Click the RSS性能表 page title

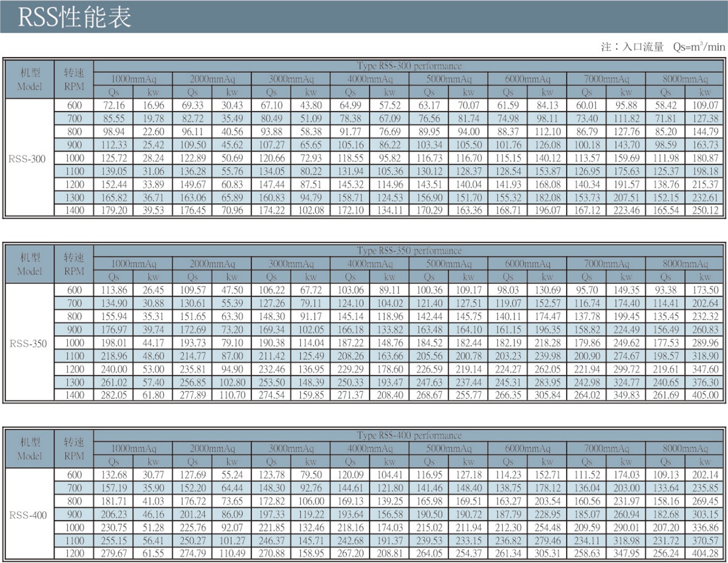click(74, 17)
